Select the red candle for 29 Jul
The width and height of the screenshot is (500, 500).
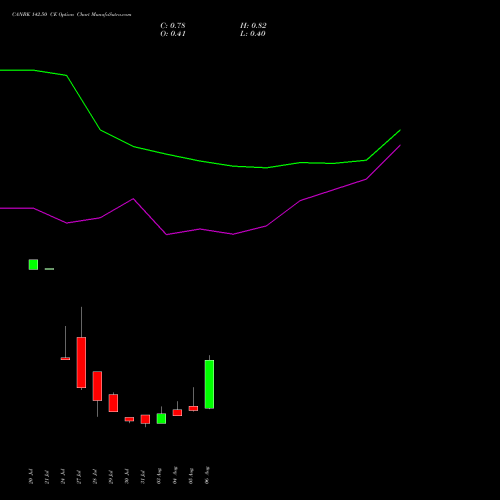[113, 403]
